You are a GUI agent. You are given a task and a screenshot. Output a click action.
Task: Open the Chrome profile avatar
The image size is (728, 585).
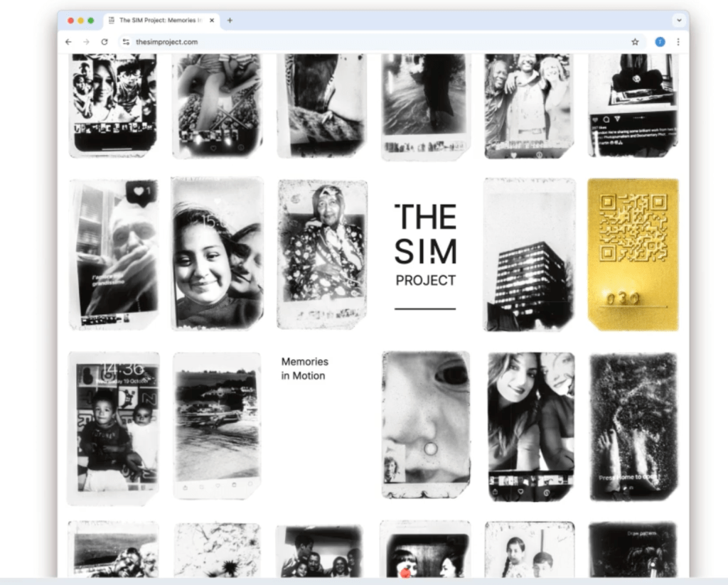tap(660, 42)
